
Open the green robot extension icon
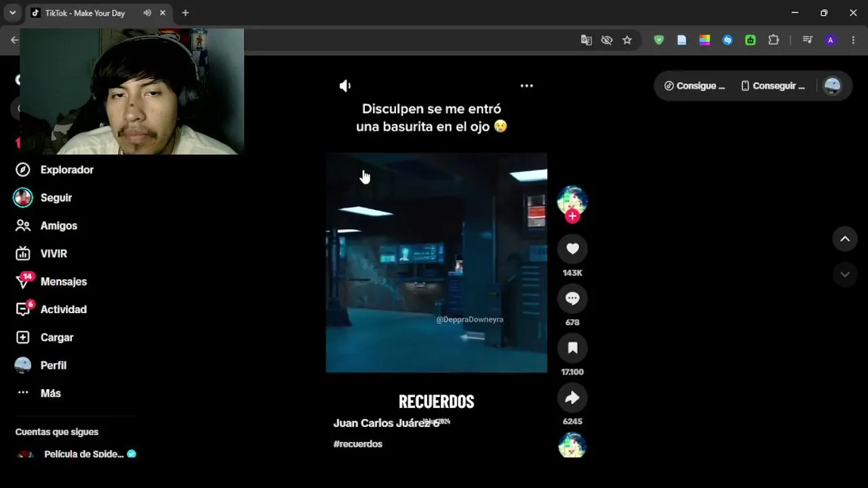point(751,40)
